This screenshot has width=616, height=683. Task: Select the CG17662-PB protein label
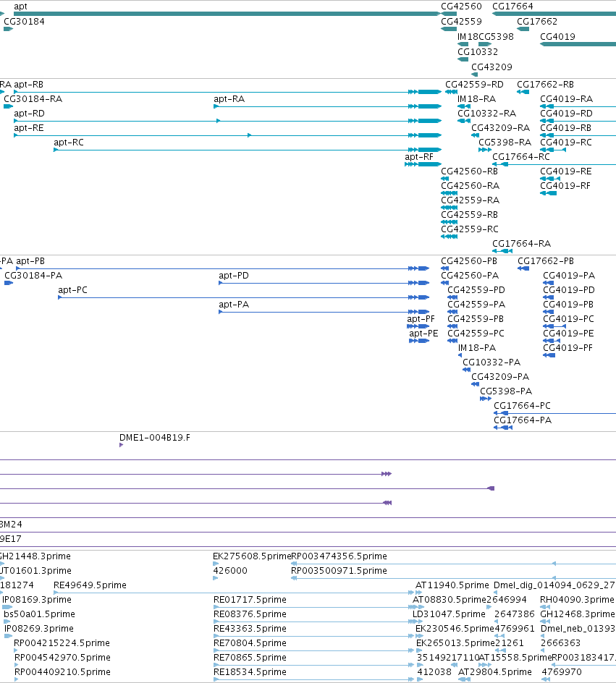pyautogui.click(x=546, y=261)
